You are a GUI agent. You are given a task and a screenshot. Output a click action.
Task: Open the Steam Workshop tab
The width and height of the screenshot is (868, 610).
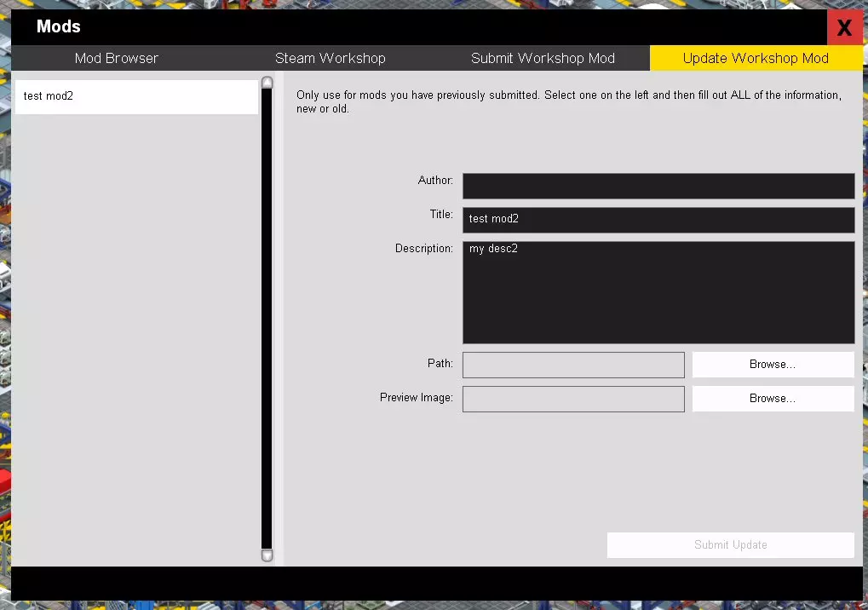pyautogui.click(x=331, y=58)
